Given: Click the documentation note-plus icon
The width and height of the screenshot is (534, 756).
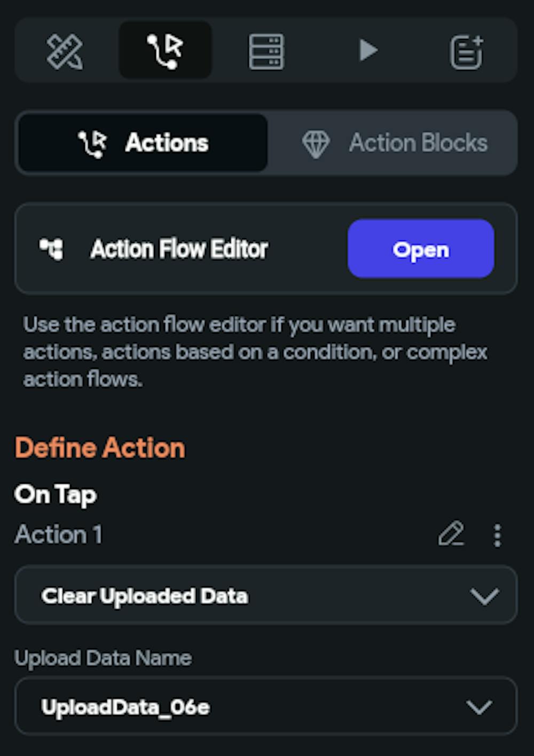Looking at the screenshot, I should 466,52.
